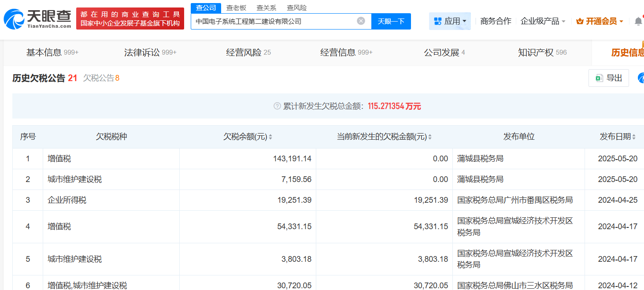This screenshot has width=644, height=290.
Task: Open the 企业级产品 dropdown
Action: [x=543, y=21]
